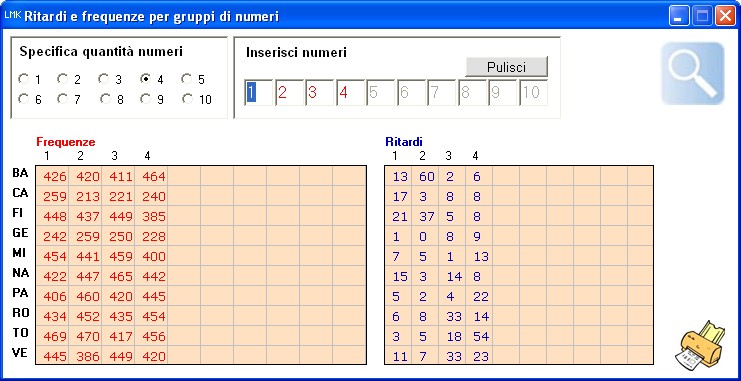Click the magnifying glass search icon
741x381 pixels.
click(692, 73)
